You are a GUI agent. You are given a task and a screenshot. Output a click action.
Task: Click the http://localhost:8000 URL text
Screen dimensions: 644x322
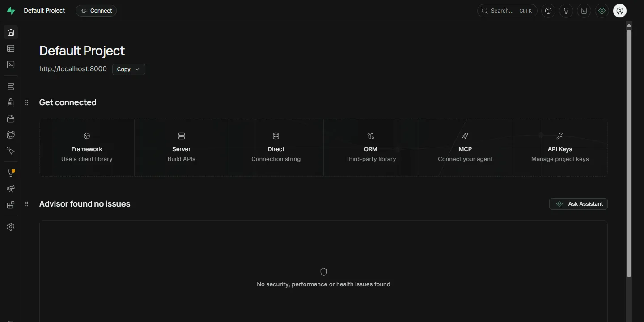(73, 69)
